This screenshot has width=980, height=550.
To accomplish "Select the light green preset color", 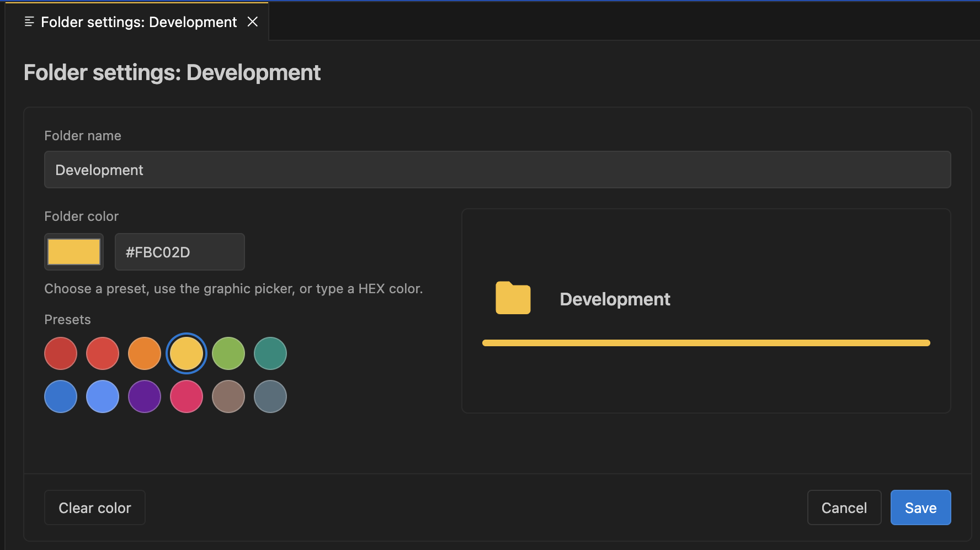I will 228,353.
